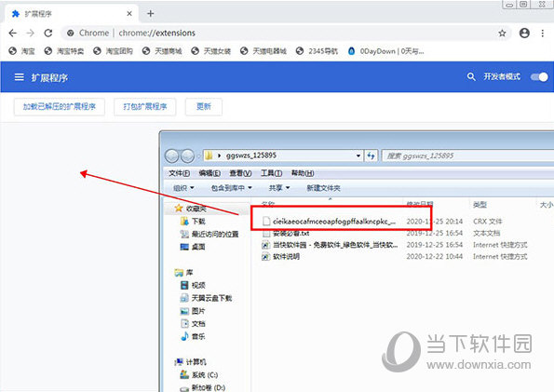
Task: Open the 天猫女装 bookmark
Action: click(211, 51)
